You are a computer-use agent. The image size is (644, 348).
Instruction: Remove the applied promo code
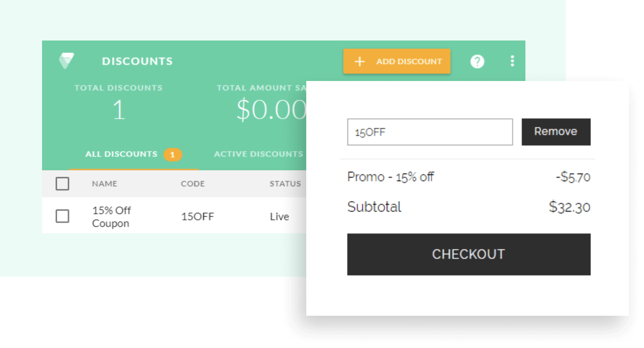point(556,132)
